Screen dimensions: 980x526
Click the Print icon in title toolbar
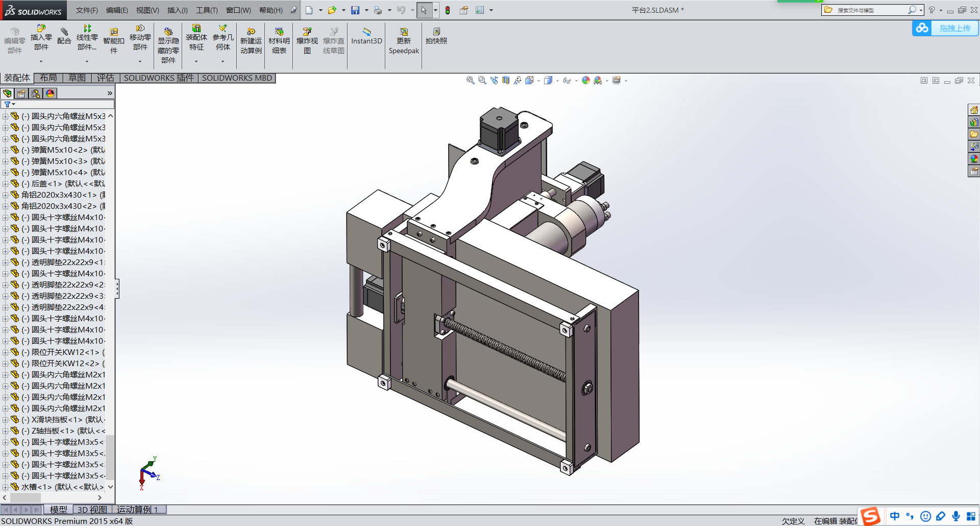click(x=378, y=10)
